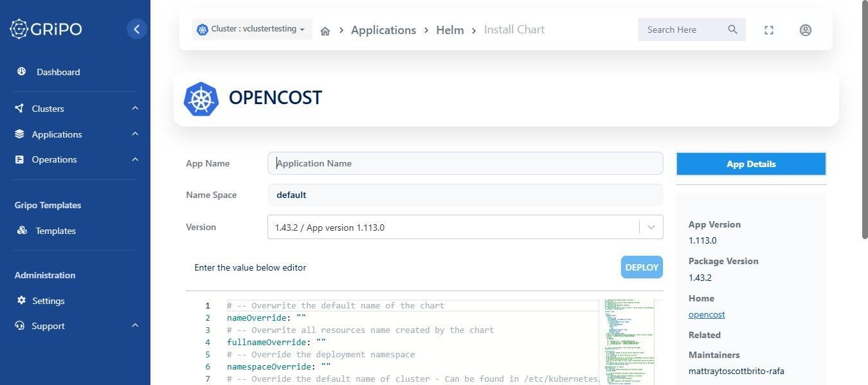Open the Version selection dropdown
868x385 pixels.
click(465, 227)
